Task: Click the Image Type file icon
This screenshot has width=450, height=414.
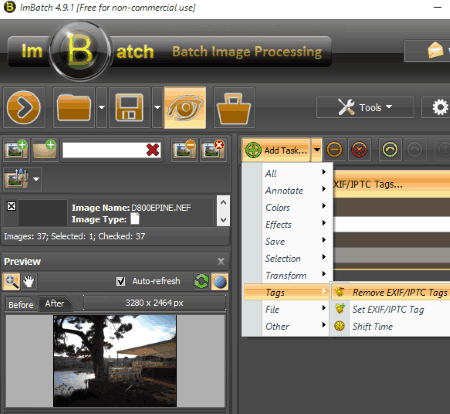Action: click(x=135, y=219)
